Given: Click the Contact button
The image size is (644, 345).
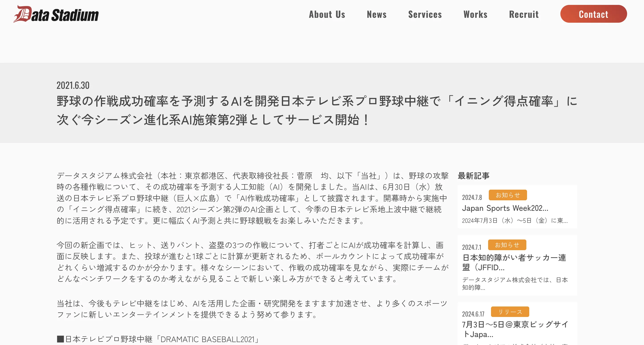Looking at the screenshot, I should pos(593,14).
